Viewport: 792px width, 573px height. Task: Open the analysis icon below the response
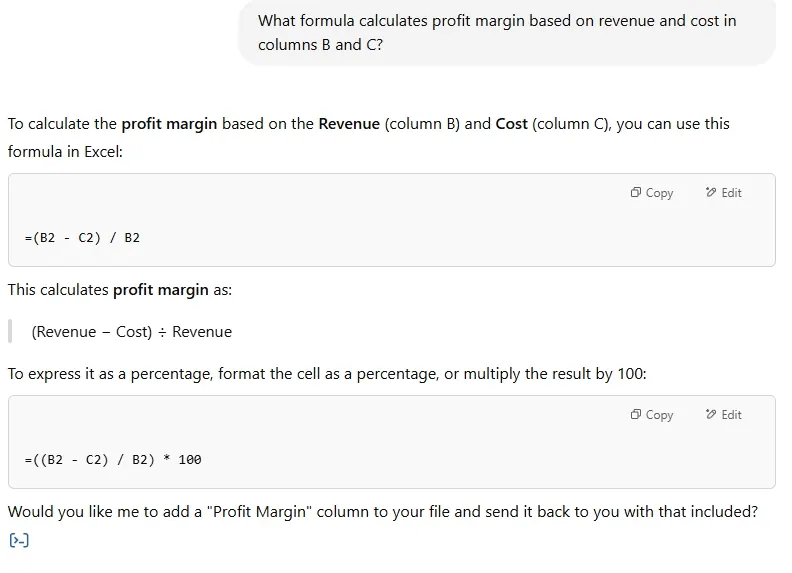(x=19, y=541)
